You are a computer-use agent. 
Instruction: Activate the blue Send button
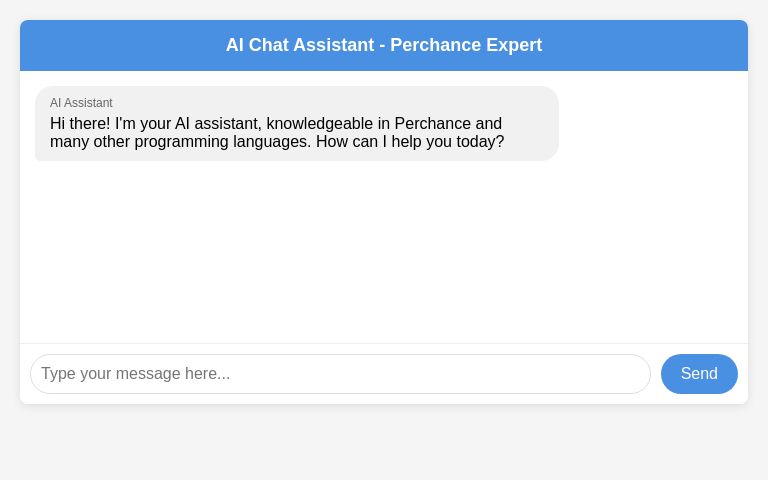click(x=699, y=374)
